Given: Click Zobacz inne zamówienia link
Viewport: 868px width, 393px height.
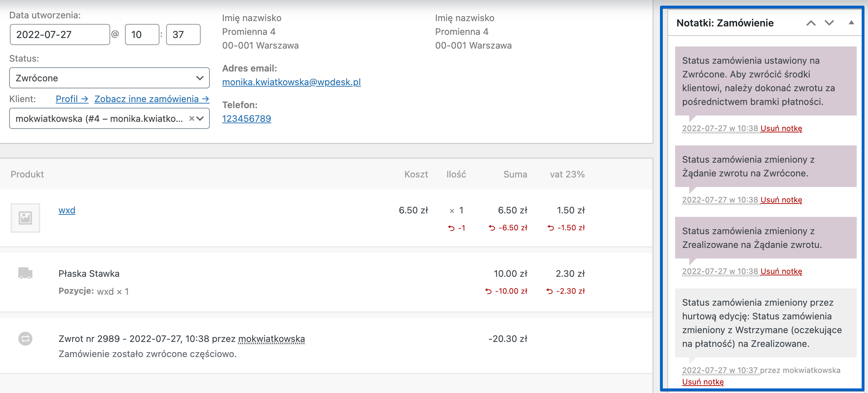Looking at the screenshot, I should [152, 99].
